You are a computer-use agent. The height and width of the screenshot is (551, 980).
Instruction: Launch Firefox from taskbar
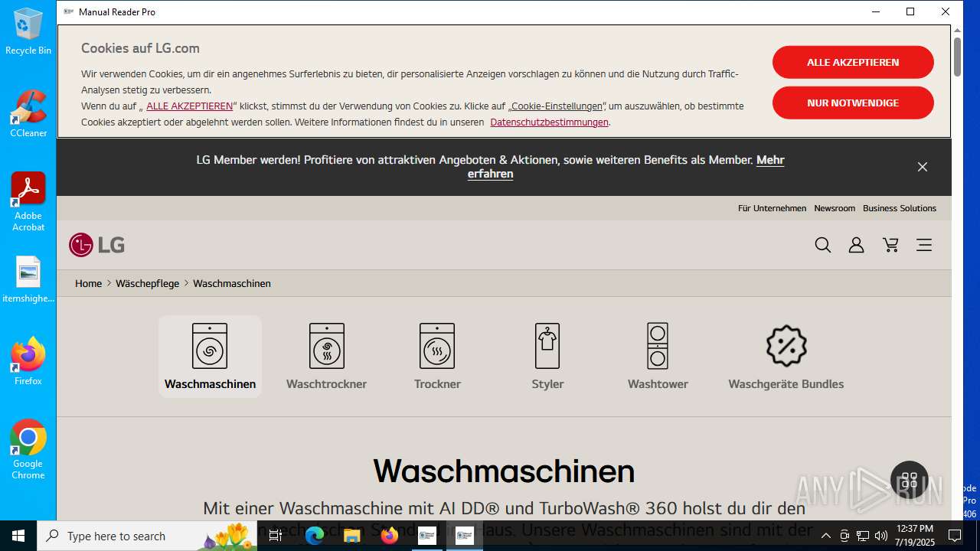pyautogui.click(x=390, y=536)
